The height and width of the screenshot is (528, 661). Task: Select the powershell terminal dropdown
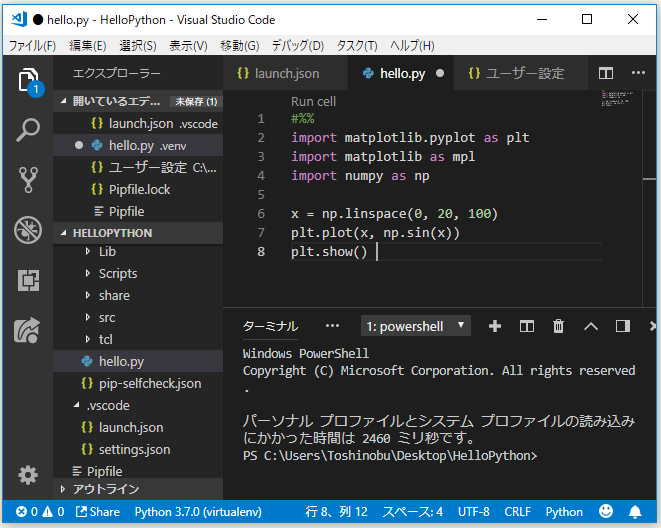tap(416, 326)
